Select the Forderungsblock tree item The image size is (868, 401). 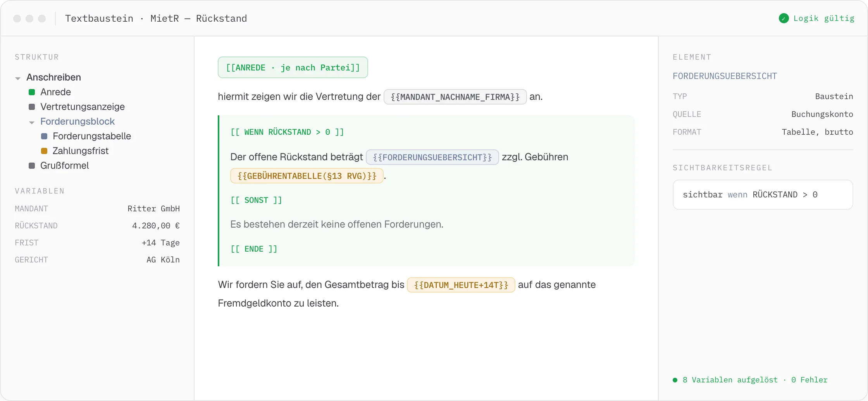(x=77, y=122)
